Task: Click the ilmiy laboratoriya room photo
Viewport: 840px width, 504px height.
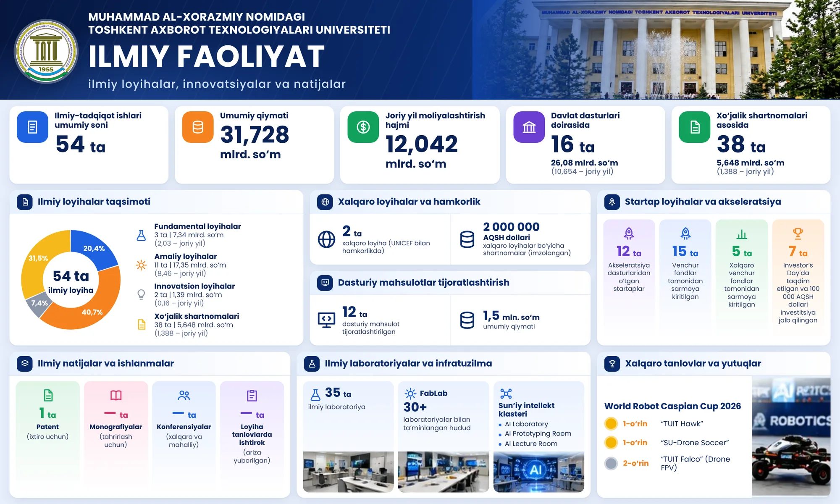Action: [348, 472]
